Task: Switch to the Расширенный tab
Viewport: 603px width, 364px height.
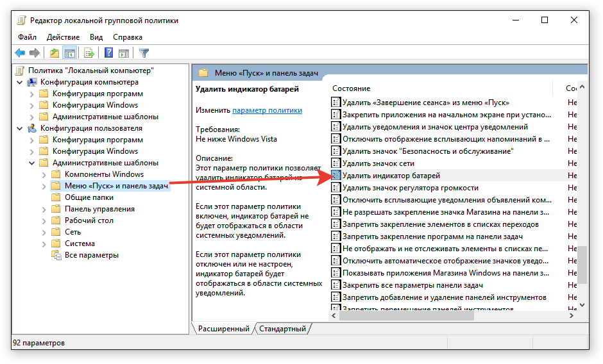Action: pyautogui.click(x=223, y=329)
